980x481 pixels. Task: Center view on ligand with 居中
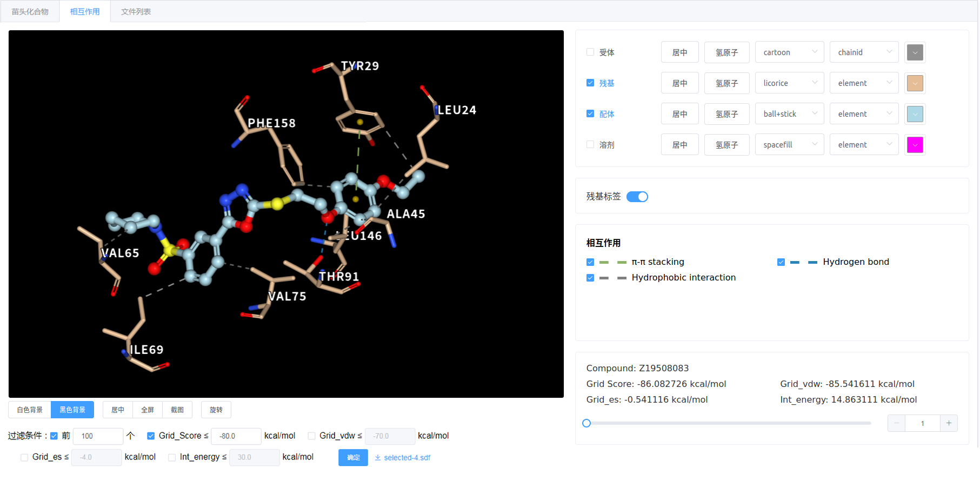click(x=680, y=114)
